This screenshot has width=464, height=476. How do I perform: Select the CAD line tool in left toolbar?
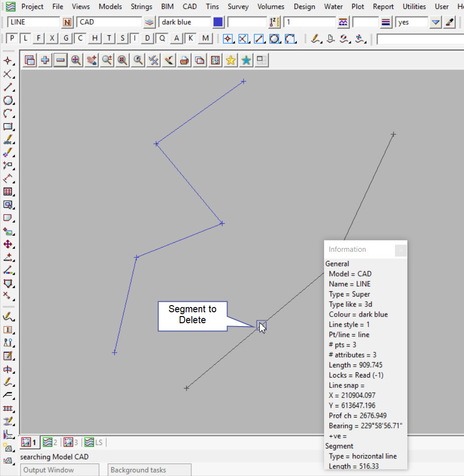coord(8,87)
